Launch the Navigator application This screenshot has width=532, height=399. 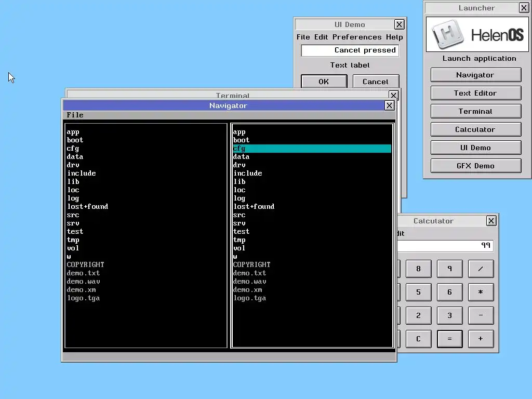[x=476, y=75]
